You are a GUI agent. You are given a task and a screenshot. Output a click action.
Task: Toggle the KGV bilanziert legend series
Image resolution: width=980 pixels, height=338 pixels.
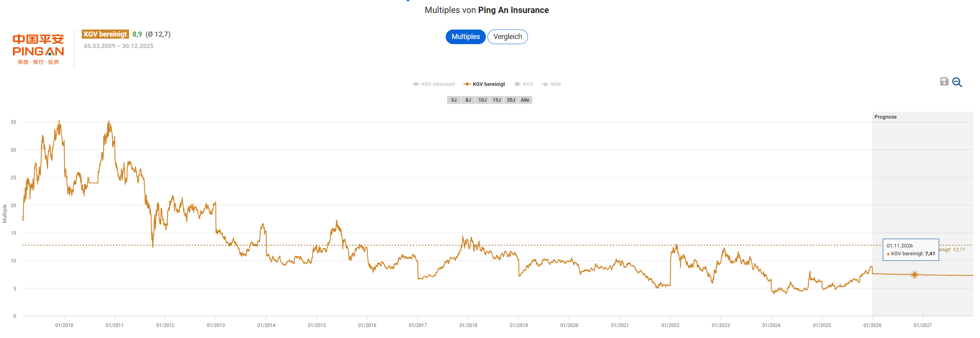[x=434, y=84]
